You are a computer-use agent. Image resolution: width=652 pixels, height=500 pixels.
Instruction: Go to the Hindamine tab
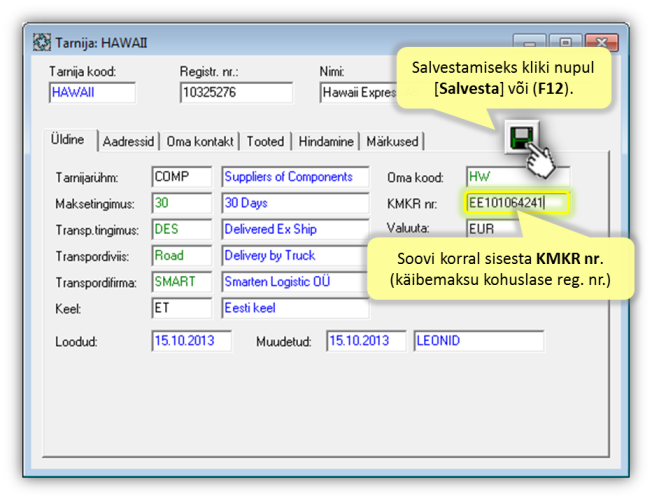tap(326, 142)
